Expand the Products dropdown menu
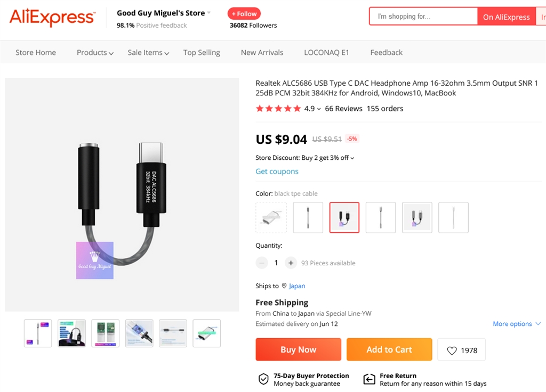The width and height of the screenshot is (546, 392). (x=95, y=53)
